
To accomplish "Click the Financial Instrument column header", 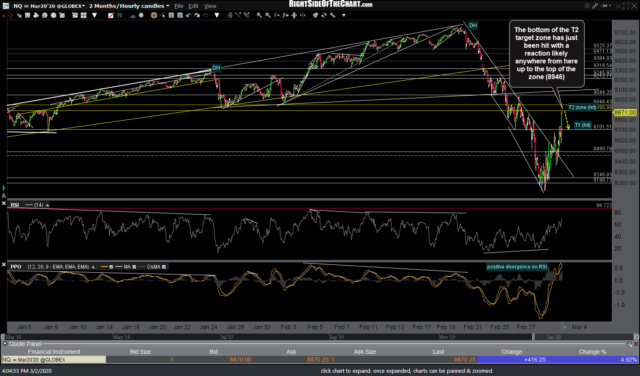I will [x=54, y=352].
